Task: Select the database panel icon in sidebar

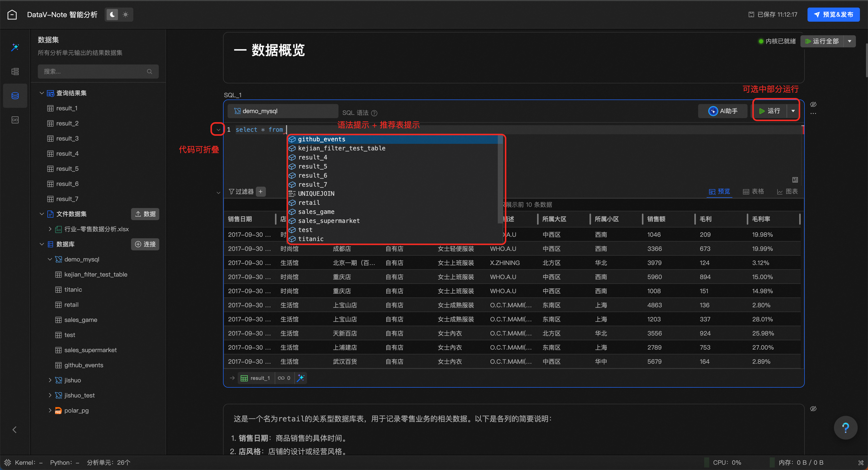Action: [15, 96]
